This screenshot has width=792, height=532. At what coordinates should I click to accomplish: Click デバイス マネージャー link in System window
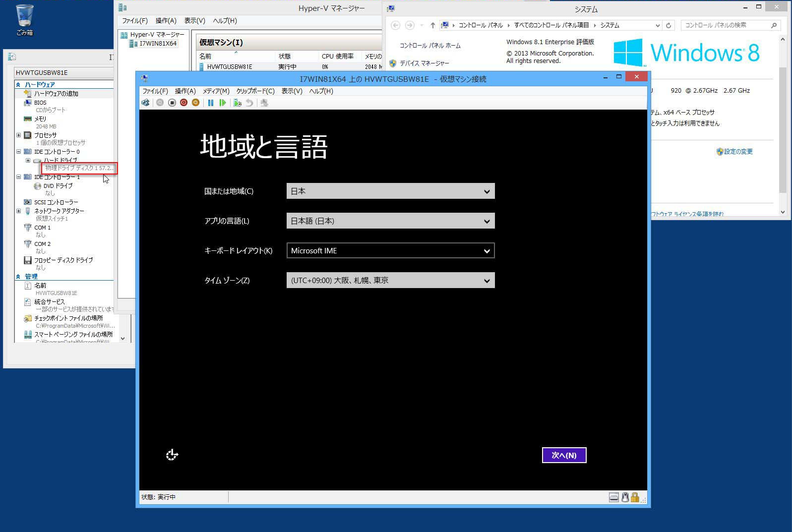[424, 63]
